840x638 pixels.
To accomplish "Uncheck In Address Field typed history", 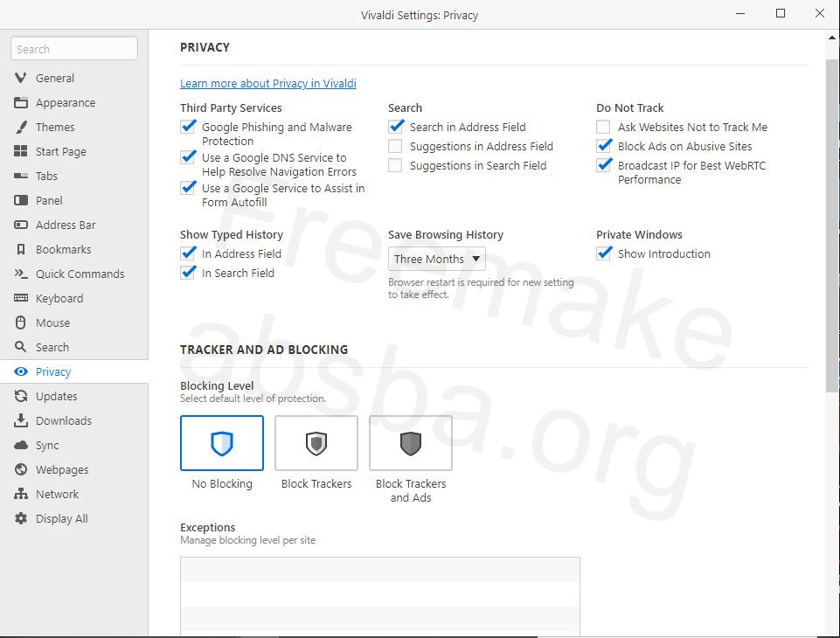I will coord(188,253).
